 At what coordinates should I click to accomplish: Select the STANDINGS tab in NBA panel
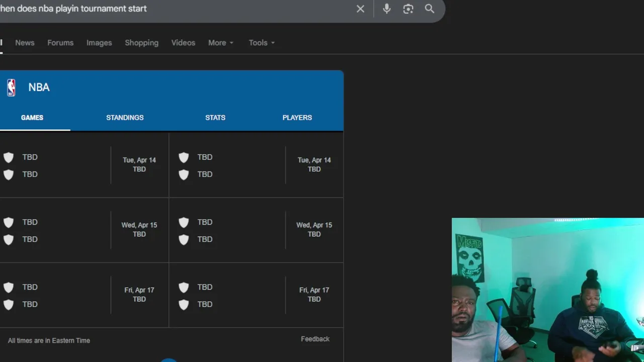pyautogui.click(x=125, y=118)
